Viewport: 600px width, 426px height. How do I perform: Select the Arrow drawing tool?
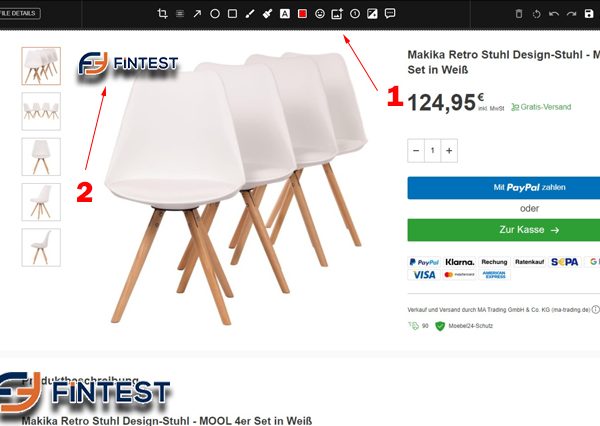click(x=197, y=14)
